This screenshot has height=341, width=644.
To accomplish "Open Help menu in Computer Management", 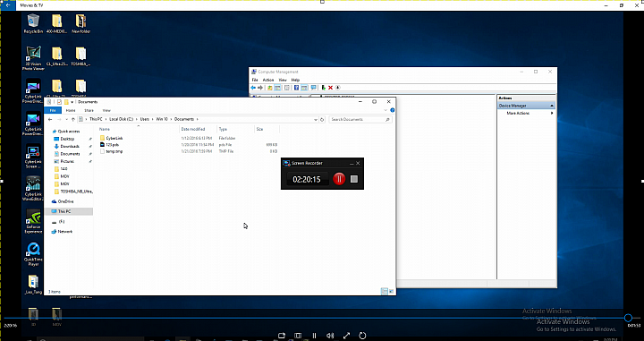I will coord(295,80).
